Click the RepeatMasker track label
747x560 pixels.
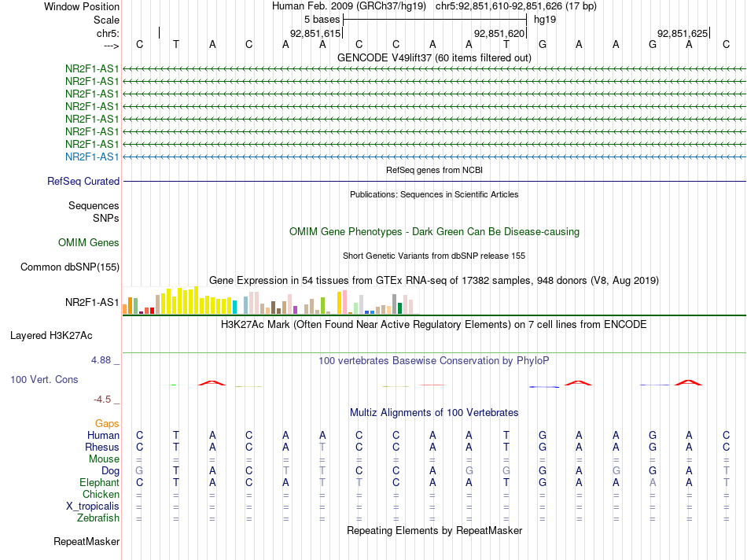click(x=86, y=541)
